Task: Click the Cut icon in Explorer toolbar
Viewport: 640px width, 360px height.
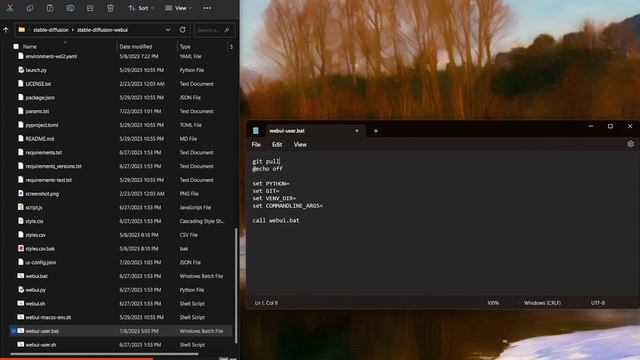Action: [x=10, y=8]
